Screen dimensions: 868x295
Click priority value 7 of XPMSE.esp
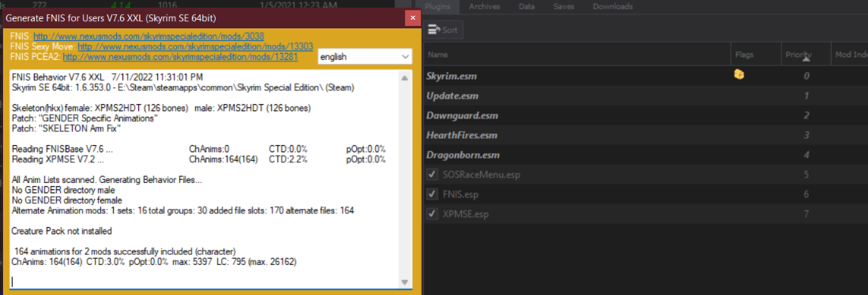(806, 214)
